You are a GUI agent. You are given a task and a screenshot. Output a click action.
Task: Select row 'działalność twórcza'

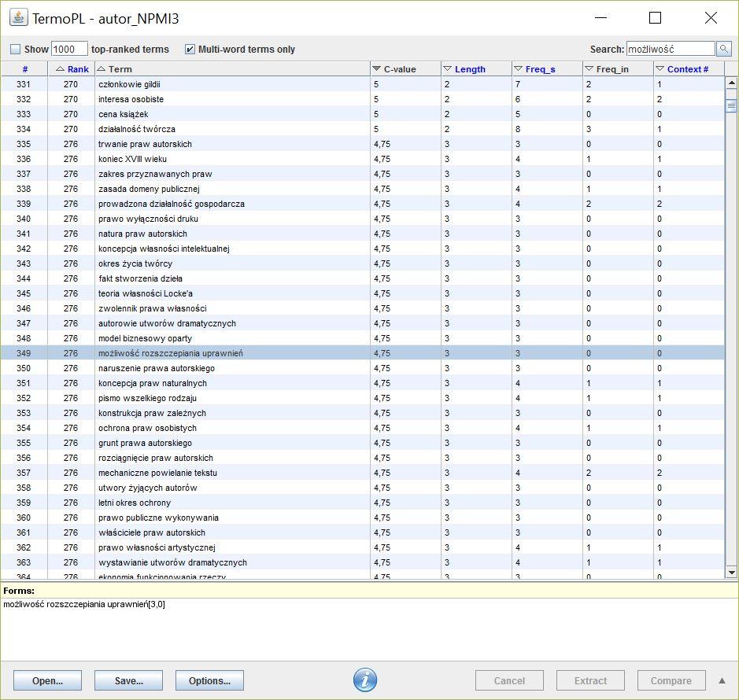(363, 129)
